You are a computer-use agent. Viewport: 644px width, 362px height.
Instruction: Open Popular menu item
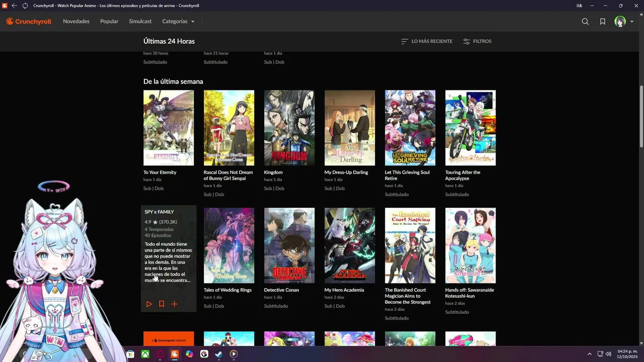(109, 22)
